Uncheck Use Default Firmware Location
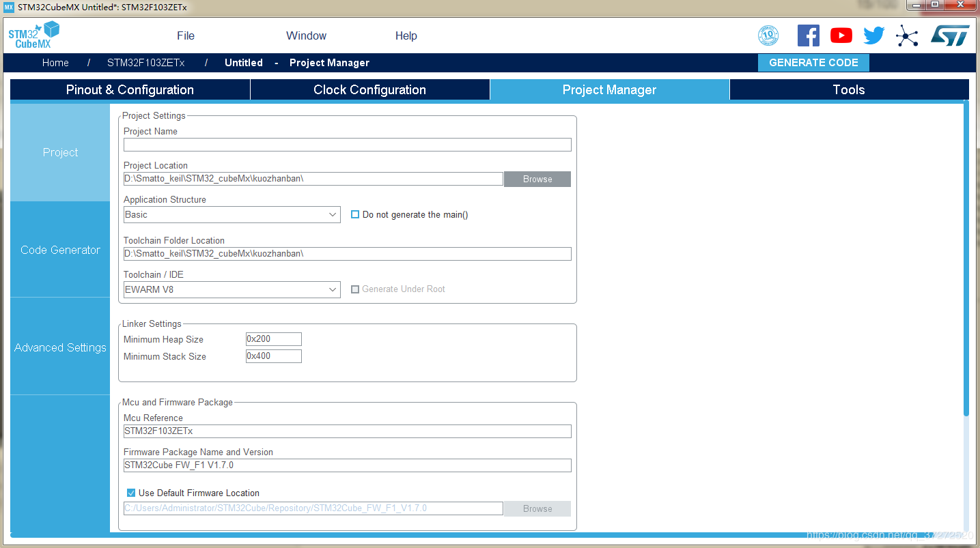Viewport: 980px width, 548px height. coord(131,493)
